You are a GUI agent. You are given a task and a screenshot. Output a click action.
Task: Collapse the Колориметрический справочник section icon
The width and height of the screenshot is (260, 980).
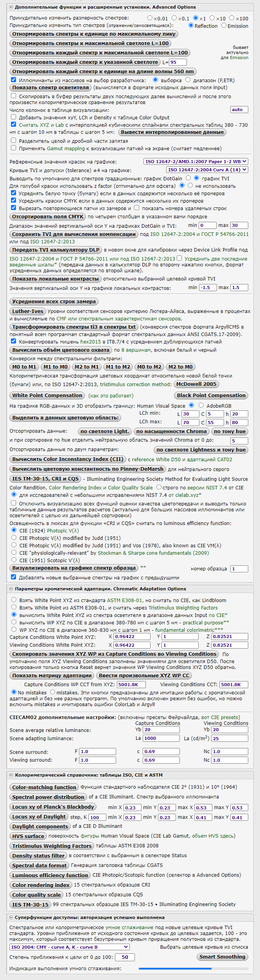pyautogui.click(x=11, y=775)
